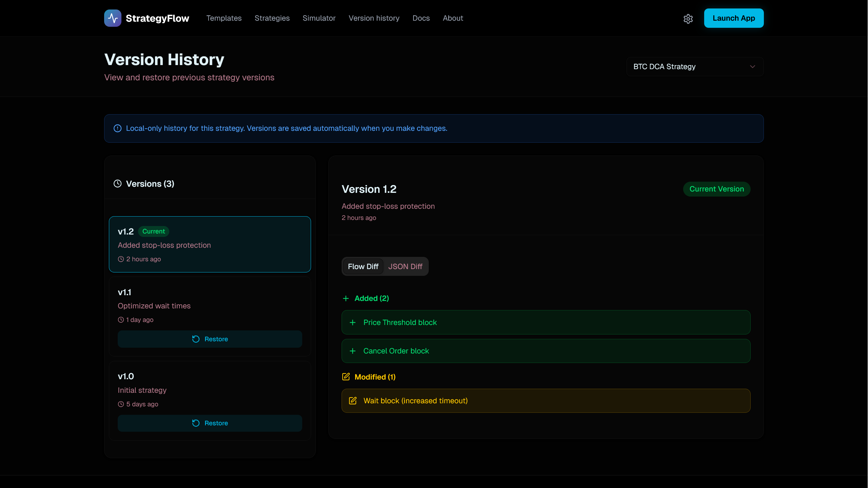868x488 pixels.
Task: Click the edit icon next to Modified (1)
Action: click(x=346, y=377)
